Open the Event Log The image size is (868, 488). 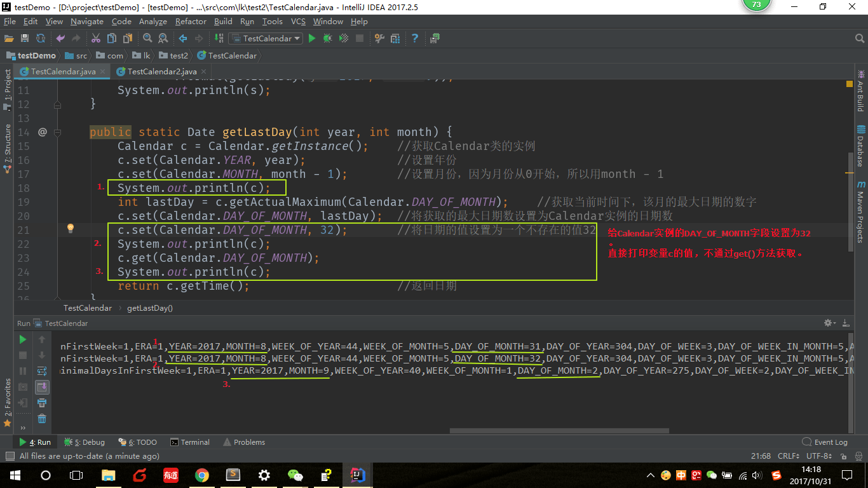[x=825, y=442]
